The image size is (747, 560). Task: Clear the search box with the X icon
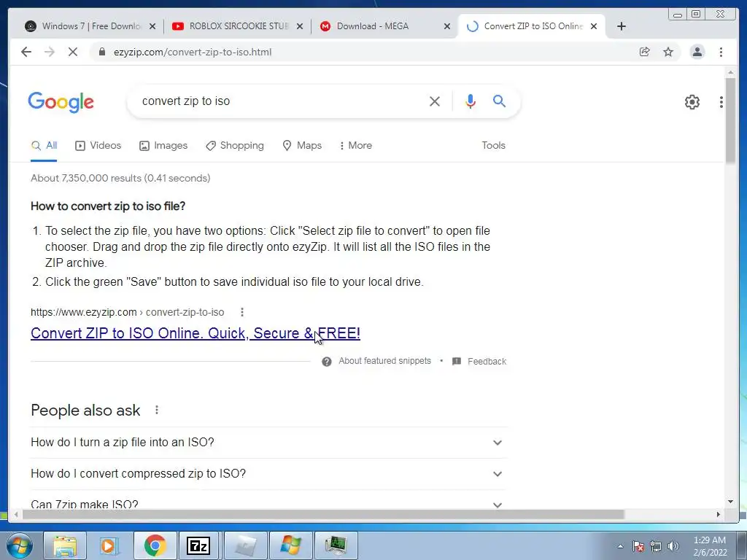435,101
